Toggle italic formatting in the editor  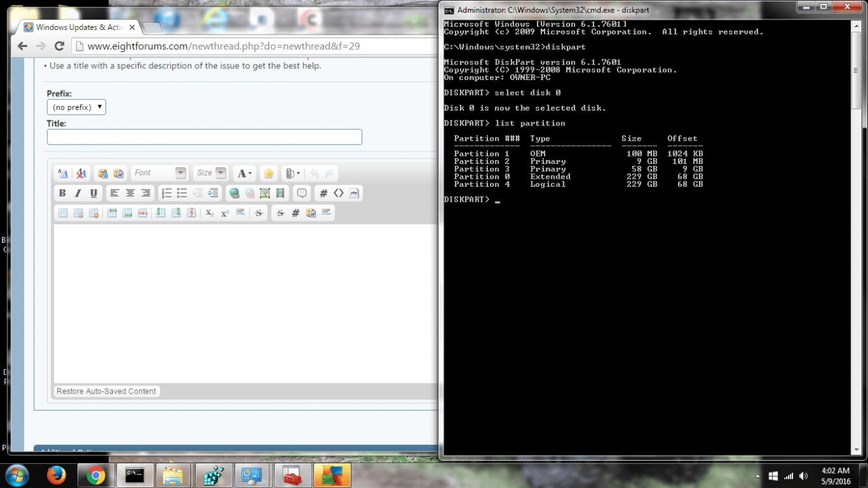pyautogui.click(x=78, y=193)
